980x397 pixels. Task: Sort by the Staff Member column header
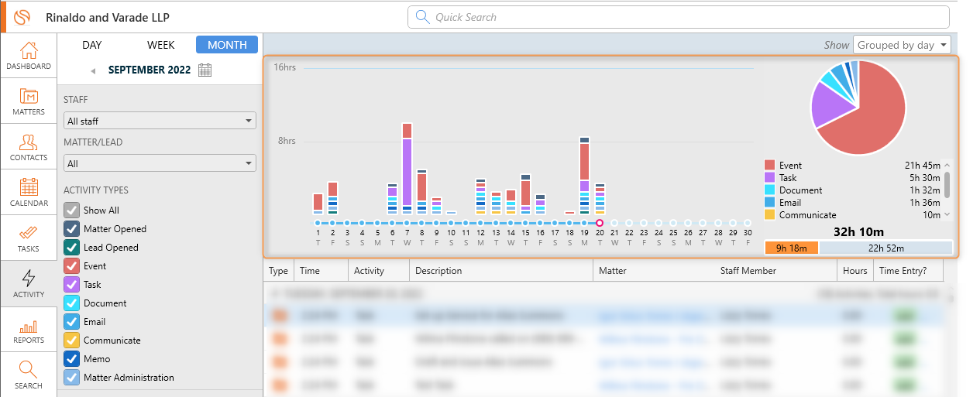click(748, 271)
